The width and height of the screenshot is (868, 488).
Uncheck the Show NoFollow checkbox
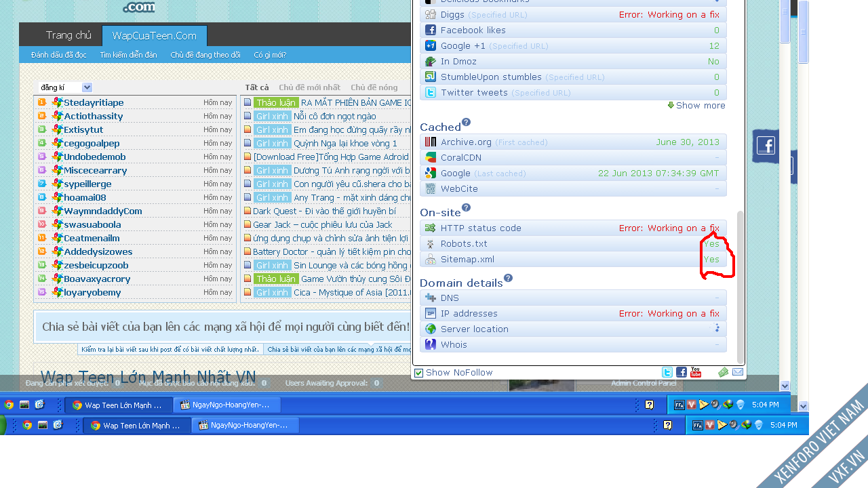click(x=419, y=373)
